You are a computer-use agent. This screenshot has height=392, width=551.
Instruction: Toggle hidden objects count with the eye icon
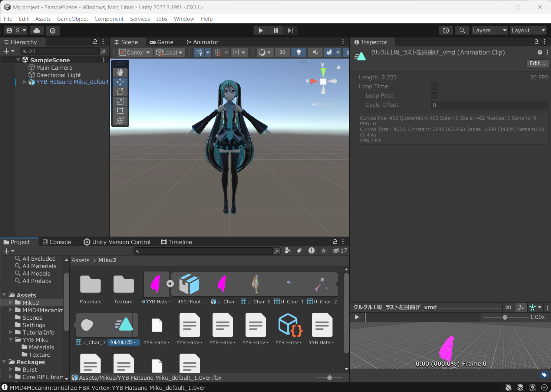tap(338, 251)
